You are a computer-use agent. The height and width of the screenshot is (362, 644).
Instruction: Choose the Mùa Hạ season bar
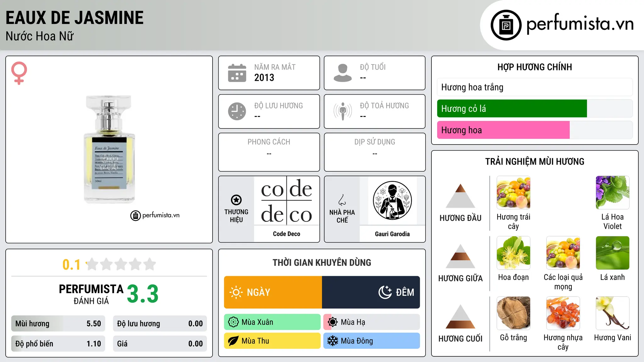tap(372, 322)
